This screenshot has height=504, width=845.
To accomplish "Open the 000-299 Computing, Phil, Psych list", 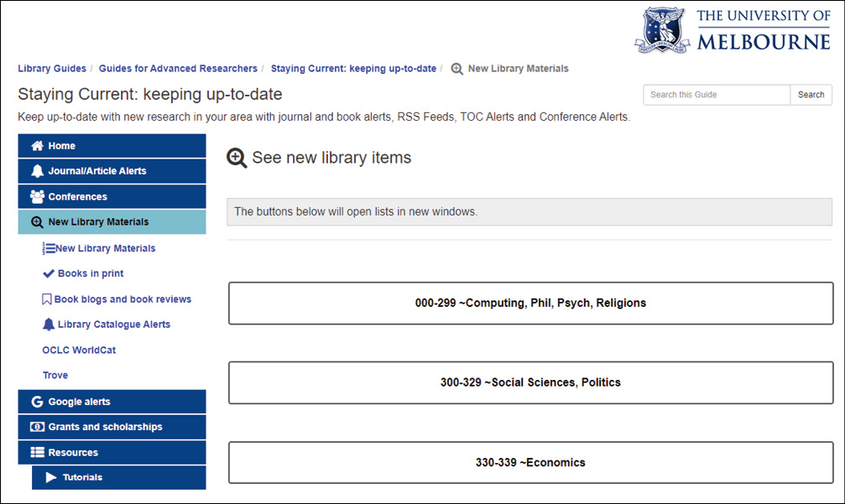I will click(x=531, y=303).
